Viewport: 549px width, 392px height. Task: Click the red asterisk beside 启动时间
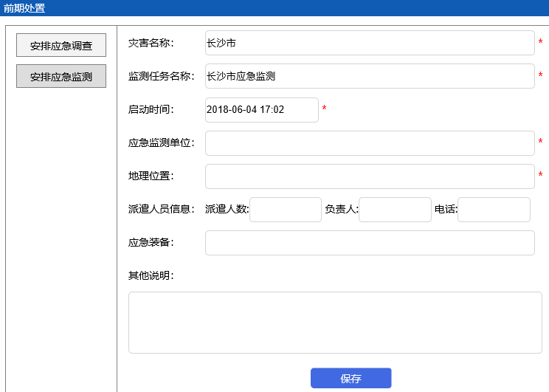click(324, 109)
